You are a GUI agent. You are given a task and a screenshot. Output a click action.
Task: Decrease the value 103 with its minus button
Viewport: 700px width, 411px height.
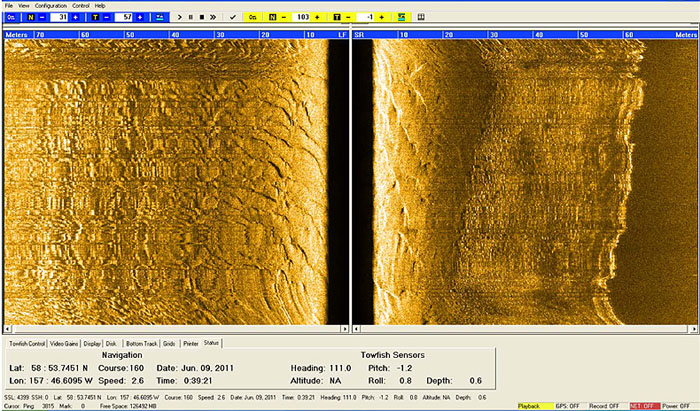tap(285, 17)
